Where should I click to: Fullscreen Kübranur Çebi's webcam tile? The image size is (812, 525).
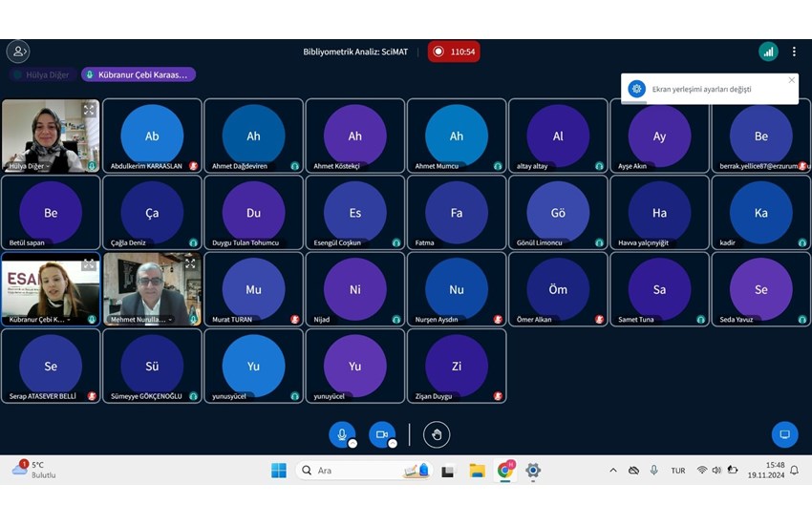click(89, 263)
